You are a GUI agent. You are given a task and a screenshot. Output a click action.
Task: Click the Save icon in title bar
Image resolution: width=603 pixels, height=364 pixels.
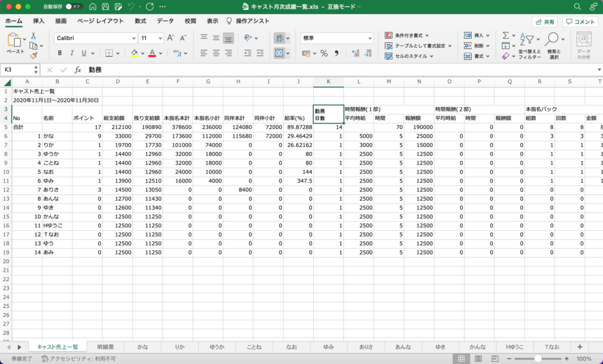point(105,6)
